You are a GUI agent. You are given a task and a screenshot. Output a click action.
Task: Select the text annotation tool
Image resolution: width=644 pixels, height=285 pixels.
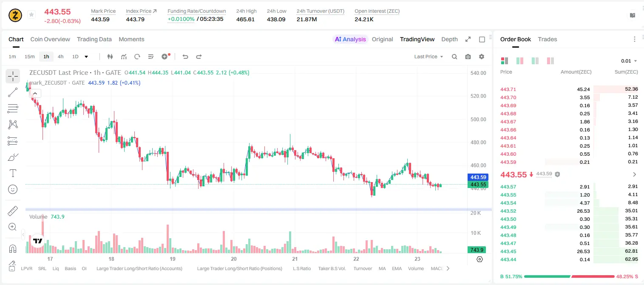(x=13, y=173)
